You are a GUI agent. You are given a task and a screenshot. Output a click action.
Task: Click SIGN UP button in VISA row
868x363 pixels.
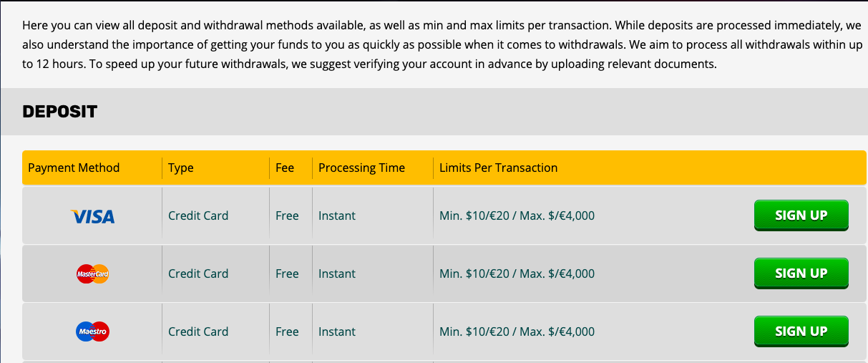(x=801, y=216)
